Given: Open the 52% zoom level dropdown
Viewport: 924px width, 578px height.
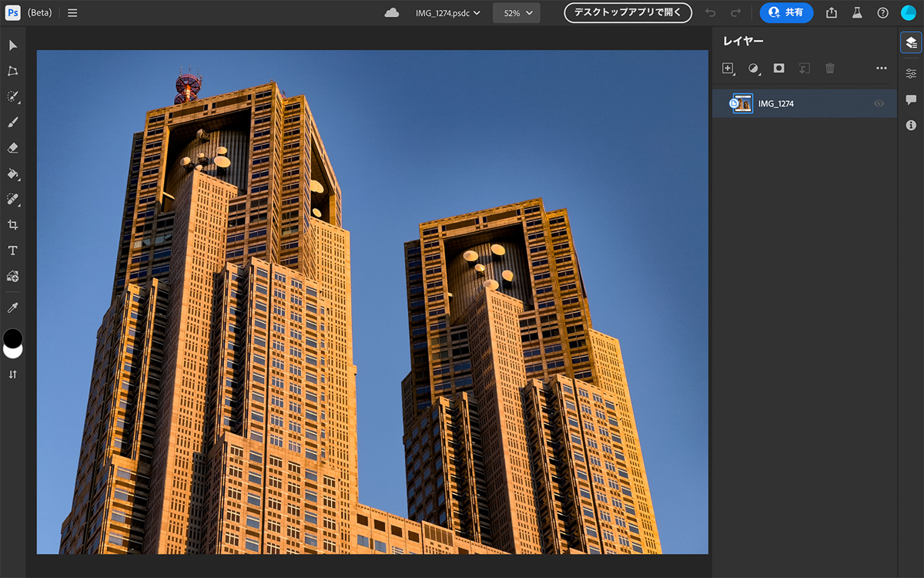Looking at the screenshot, I should [517, 13].
